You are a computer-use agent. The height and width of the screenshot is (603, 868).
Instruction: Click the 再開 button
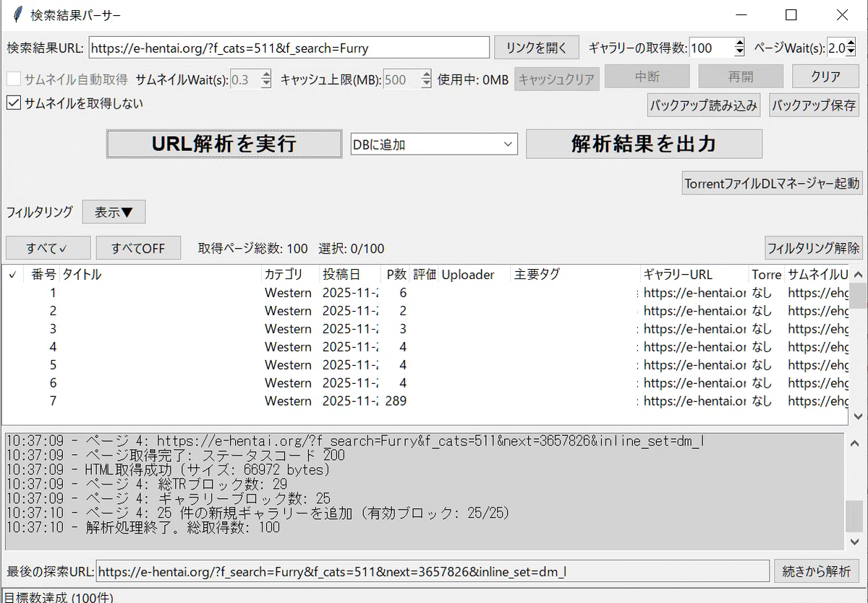741,77
